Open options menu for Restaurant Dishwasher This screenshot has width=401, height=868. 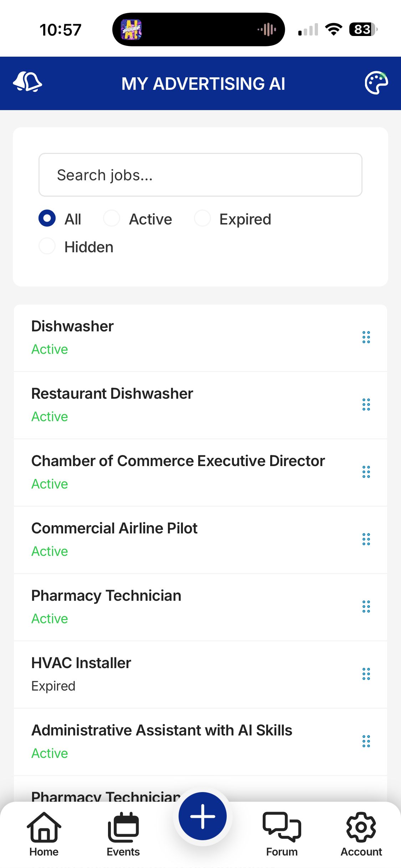[366, 404]
